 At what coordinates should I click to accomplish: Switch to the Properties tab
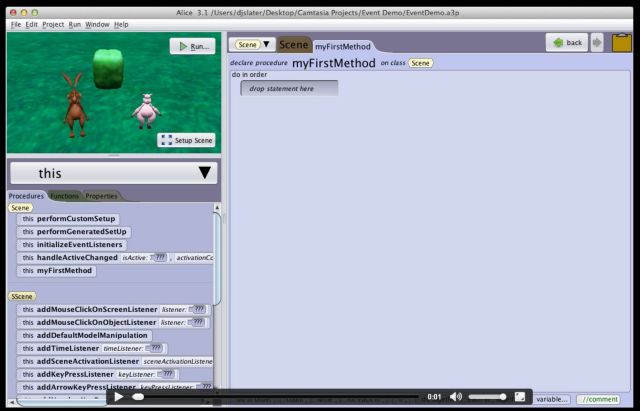click(x=101, y=196)
